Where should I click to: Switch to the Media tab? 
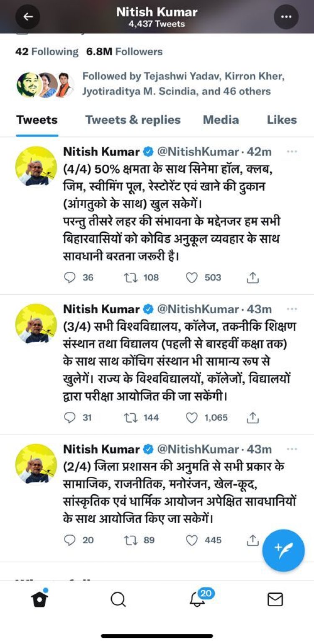point(221,120)
